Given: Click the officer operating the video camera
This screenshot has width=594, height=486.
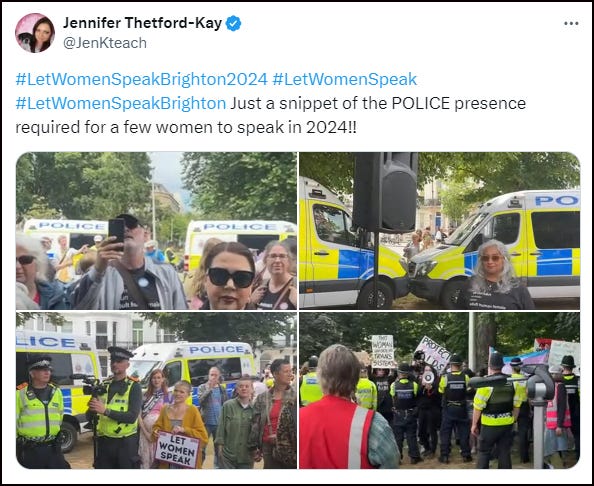Looking at the screenshot, I should 116,407.
